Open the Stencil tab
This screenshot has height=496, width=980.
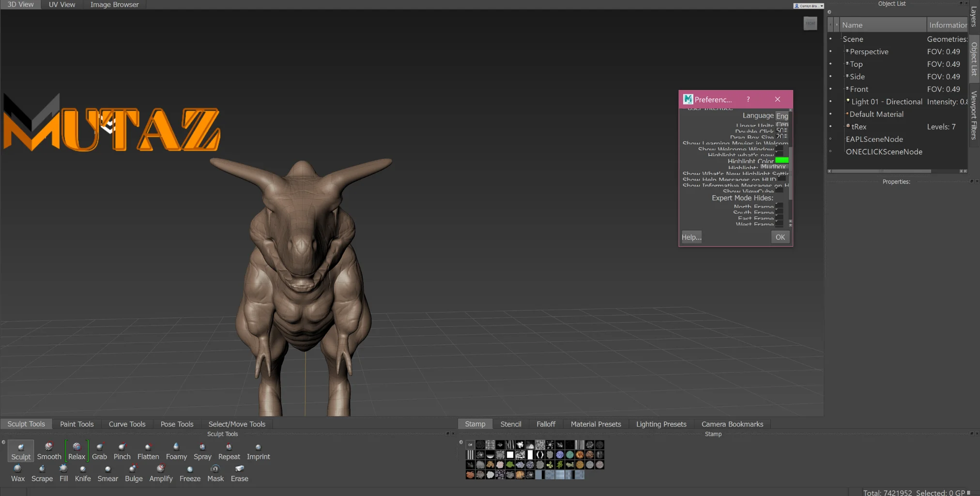pos(511,424)
